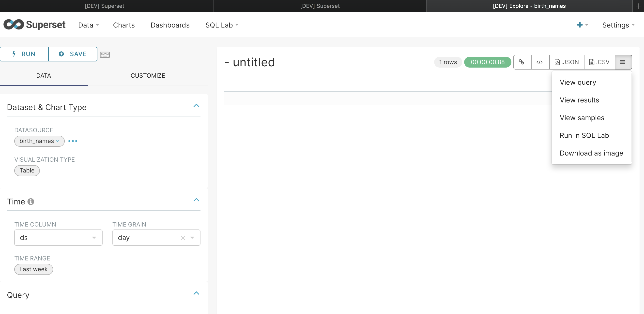Select View query from menu
644x314 pixels.
[x=578, y=83]
